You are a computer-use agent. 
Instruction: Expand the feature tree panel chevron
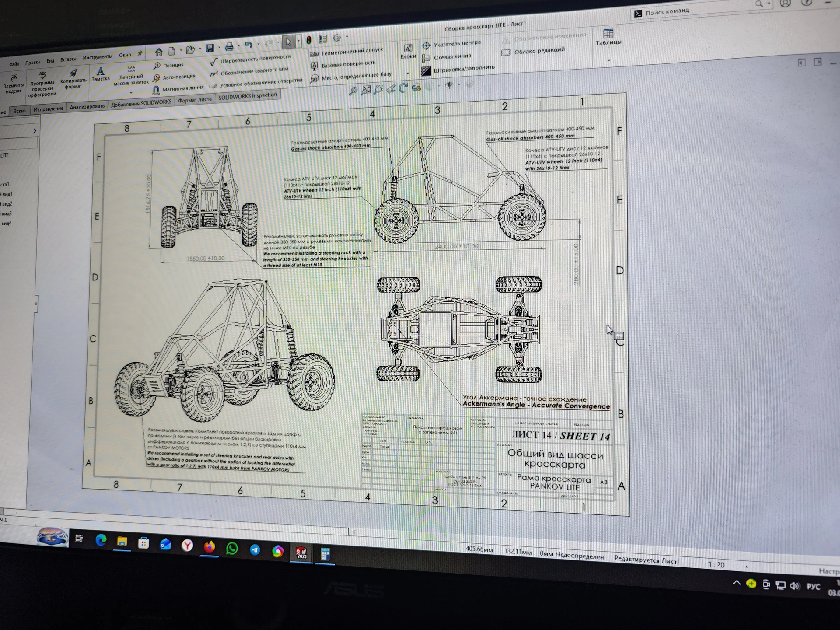(x=35, y=130)
